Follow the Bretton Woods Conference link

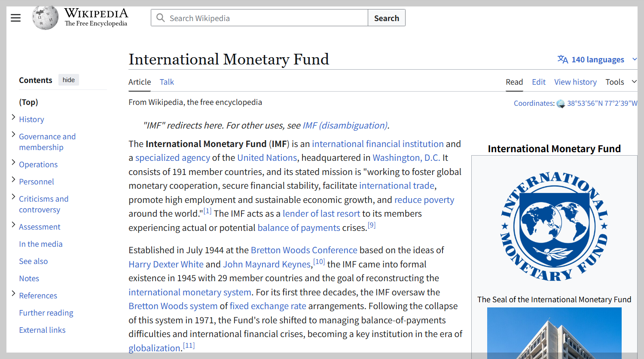point(304,250)
